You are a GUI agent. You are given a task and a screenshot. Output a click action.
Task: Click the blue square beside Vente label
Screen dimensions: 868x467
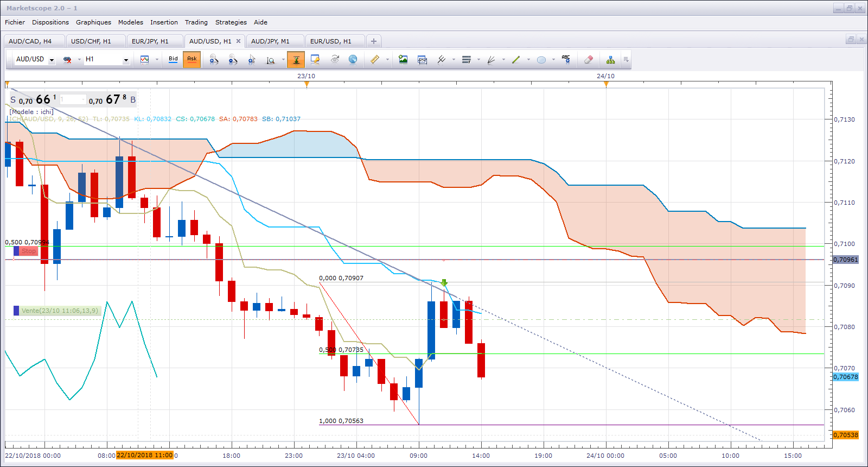click(x=16, y=311)
